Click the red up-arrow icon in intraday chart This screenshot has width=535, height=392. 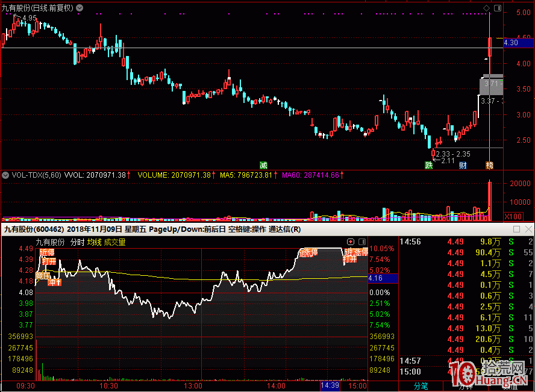[351, 241]
